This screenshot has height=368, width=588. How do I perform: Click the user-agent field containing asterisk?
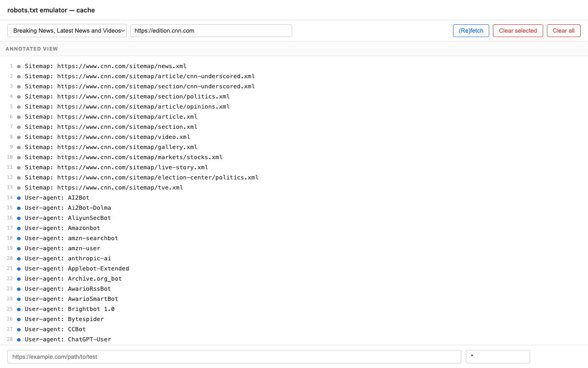coord(498,356)
